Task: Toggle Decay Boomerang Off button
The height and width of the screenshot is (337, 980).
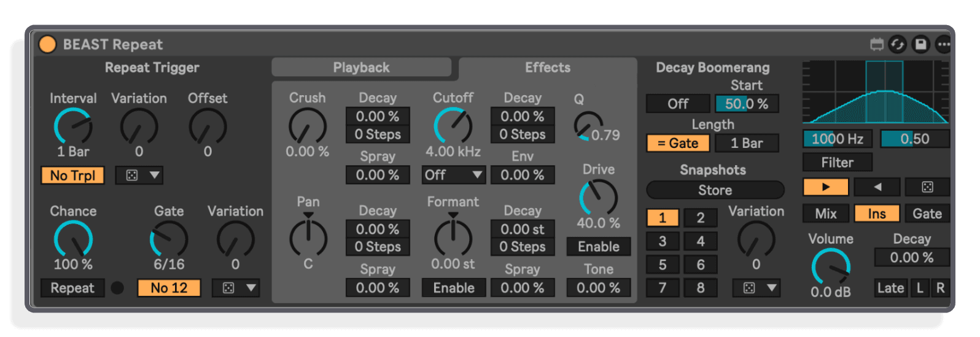Action: click(678, 104)
